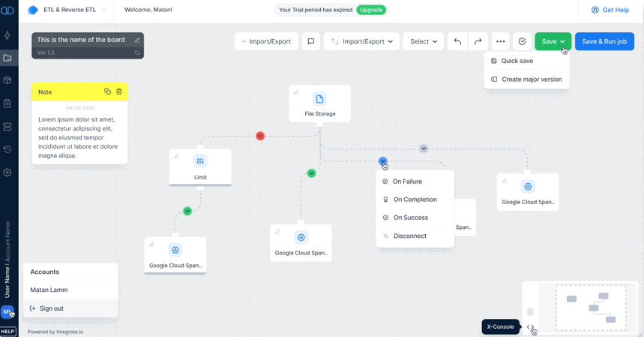This screenshot has height=337, width=644.
Task: Click the green Upgrade button
Action: [371, 10]
